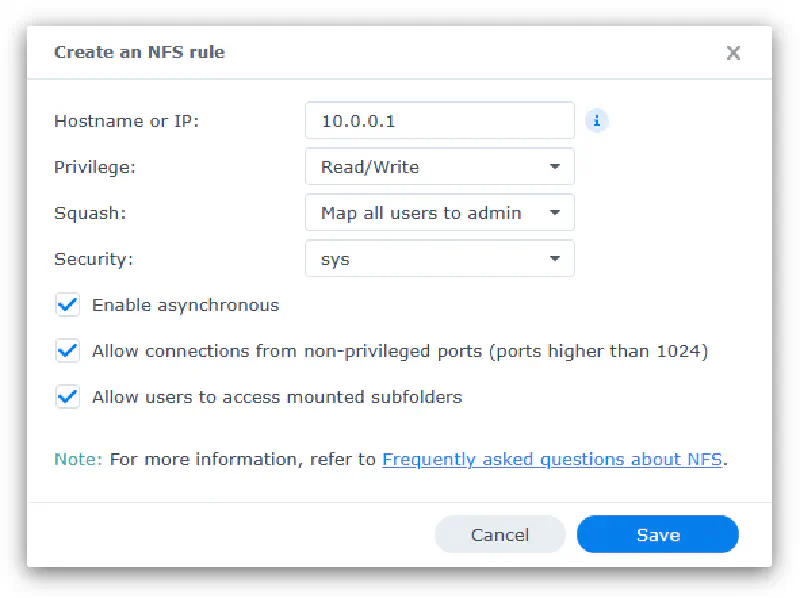Click the Allow connections from non-privileged ports label

coord(399,351)
